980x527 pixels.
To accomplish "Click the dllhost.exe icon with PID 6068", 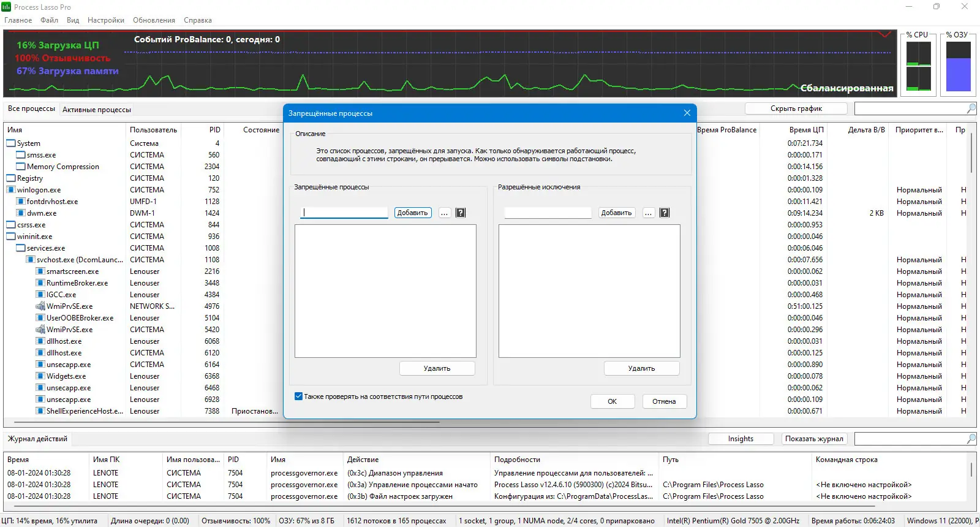I will 40,341.
